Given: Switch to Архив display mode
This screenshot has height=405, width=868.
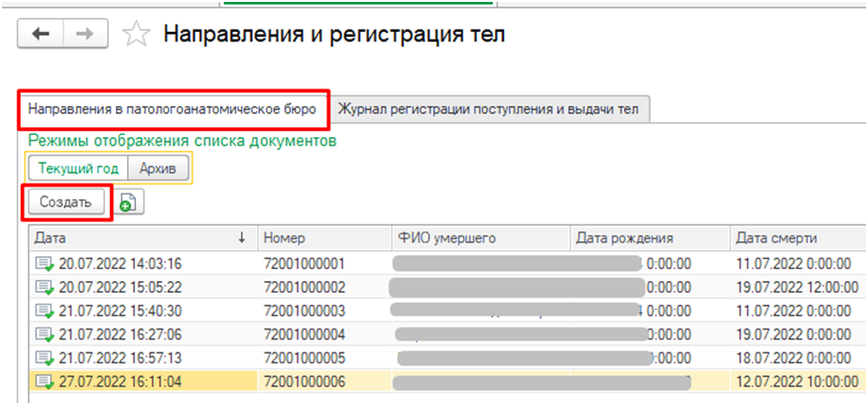Looking at the screenshot, I should click(x=159, y=169).
